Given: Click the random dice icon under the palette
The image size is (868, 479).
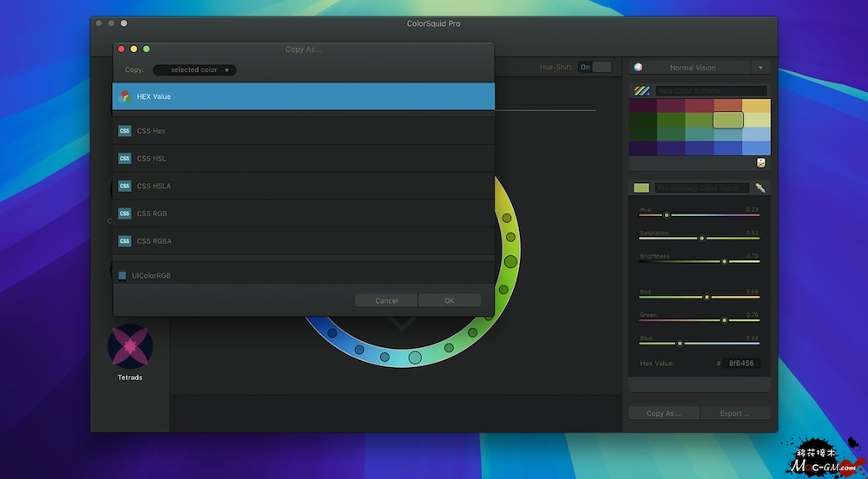Looking at the screenshot, I should [x=761, y=162].
